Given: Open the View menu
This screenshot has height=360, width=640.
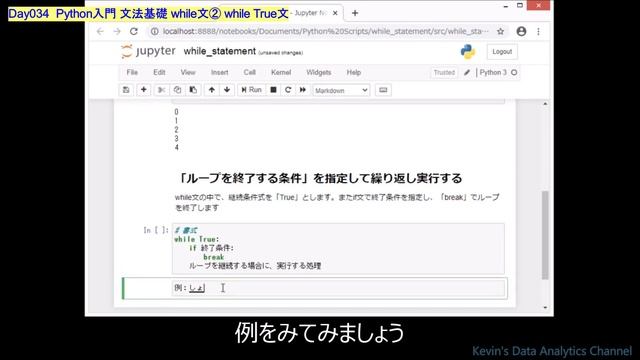Looking at the screenshot, I should pyautogui.click(x=188, y=72).
